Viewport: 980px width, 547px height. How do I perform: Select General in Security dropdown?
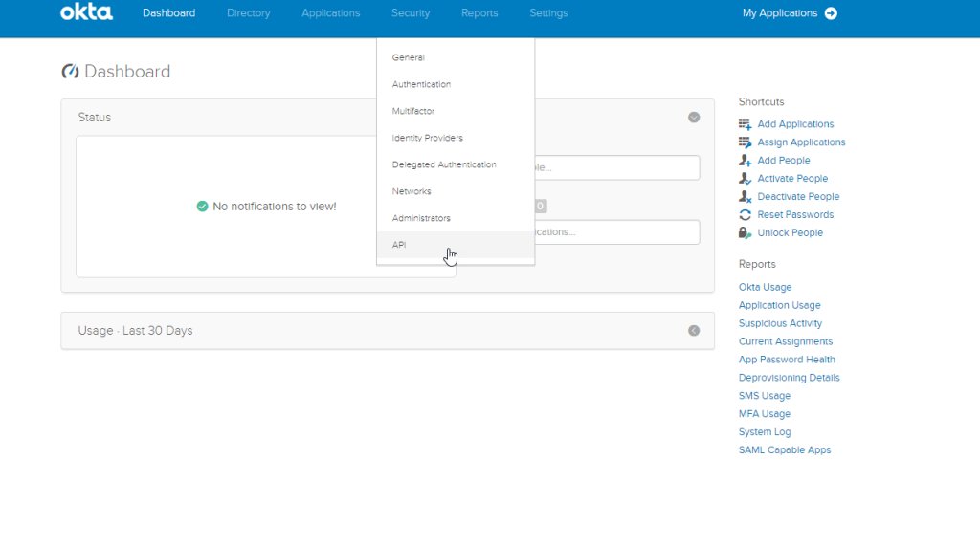tap(456, 57)
